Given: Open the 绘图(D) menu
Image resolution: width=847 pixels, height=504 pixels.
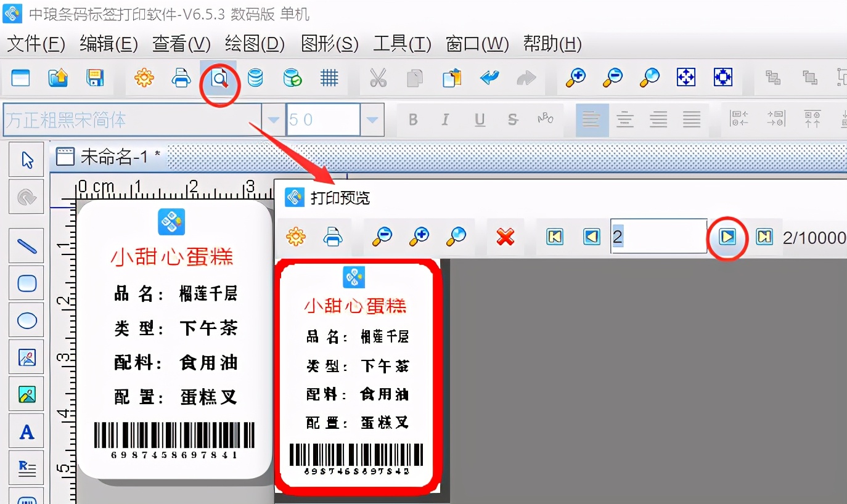Looking at the screenshot, I should click(255, 44).
